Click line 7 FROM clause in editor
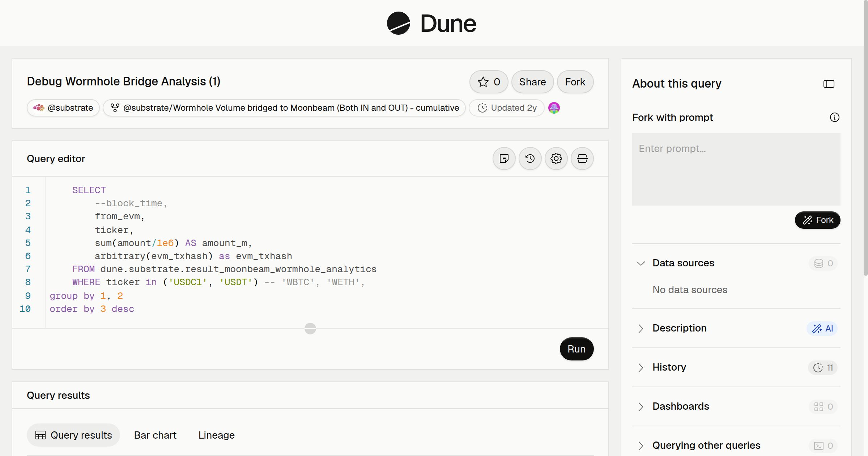The image size is (868, 456). pos(224,269)
